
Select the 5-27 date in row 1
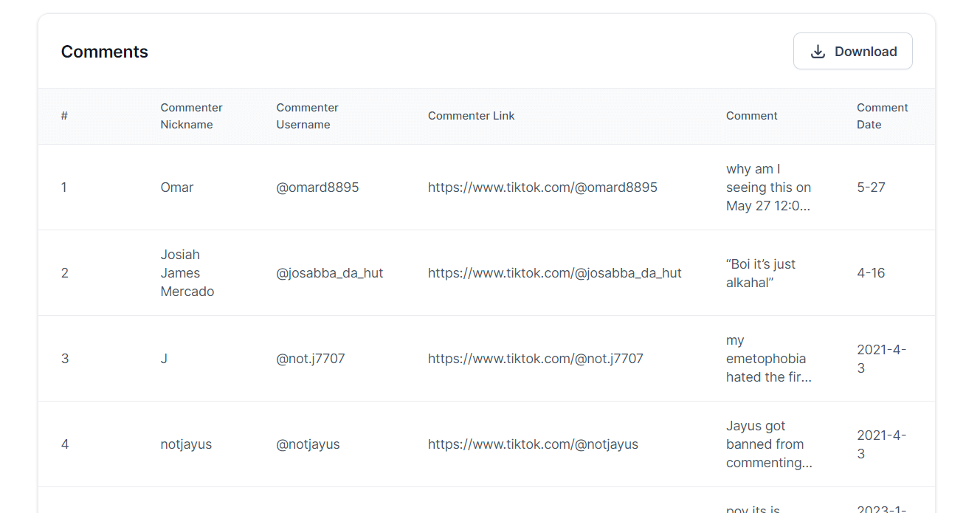(871, 187)
